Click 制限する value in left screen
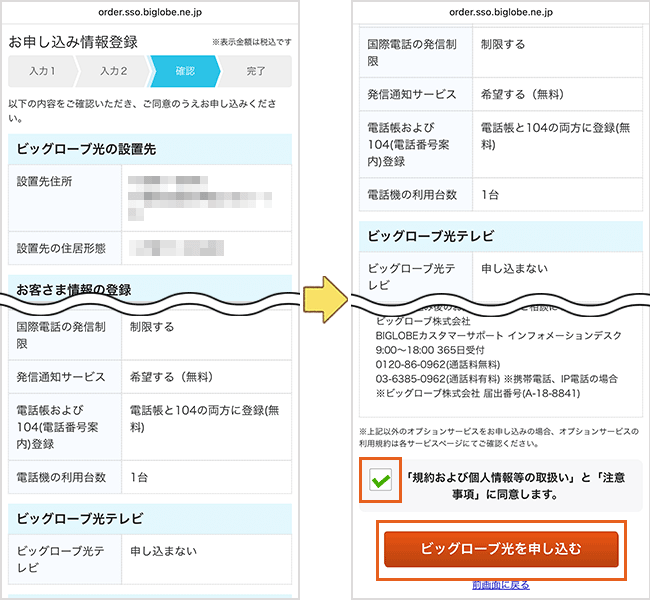Image resolution: width=650 pixels, height=600 pixels. coord(152,327)
